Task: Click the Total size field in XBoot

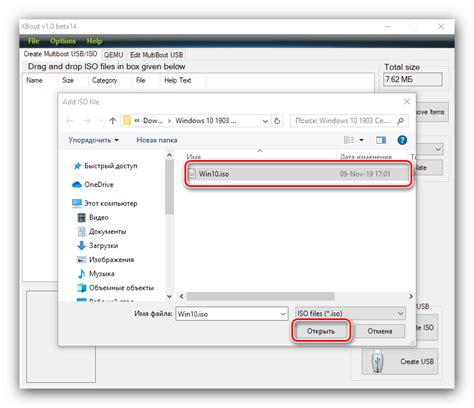Action: [413, 80]
